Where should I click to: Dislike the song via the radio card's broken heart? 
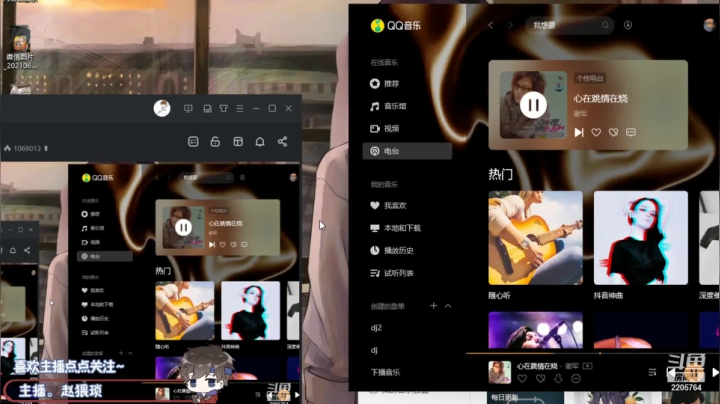(613, 132)
